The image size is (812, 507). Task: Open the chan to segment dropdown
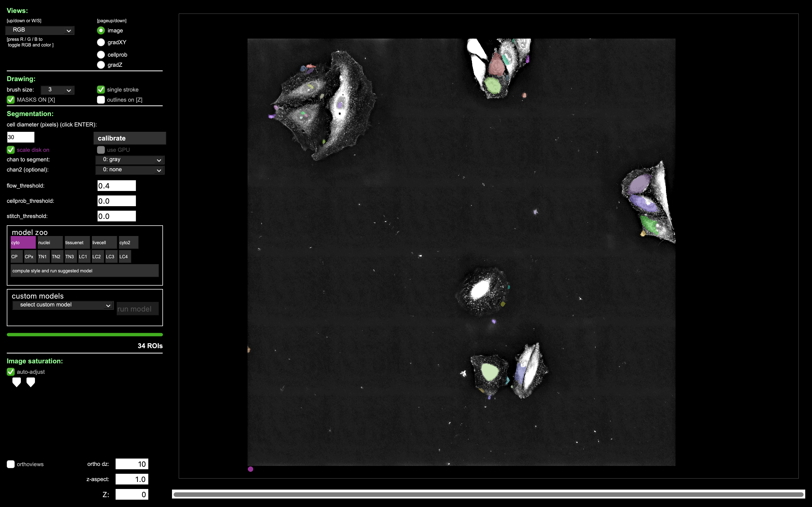pyautogui.click(x=129, y=160)
